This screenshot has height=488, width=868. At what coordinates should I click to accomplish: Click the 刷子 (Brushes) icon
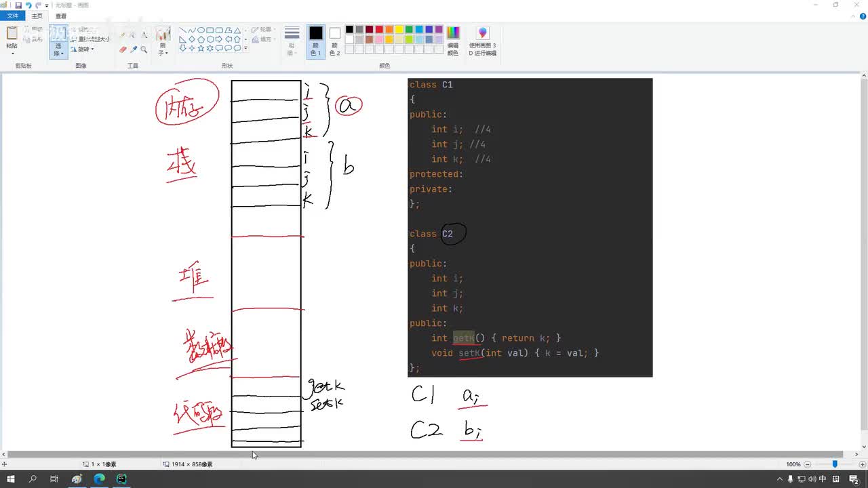pyautogui.click(x=163, y=33)
